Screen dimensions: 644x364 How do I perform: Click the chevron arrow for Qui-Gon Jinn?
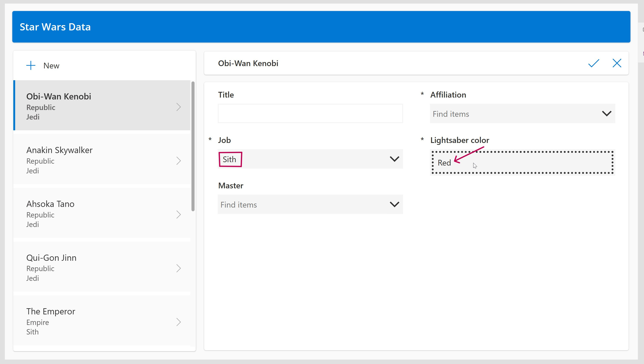(179, 268)
